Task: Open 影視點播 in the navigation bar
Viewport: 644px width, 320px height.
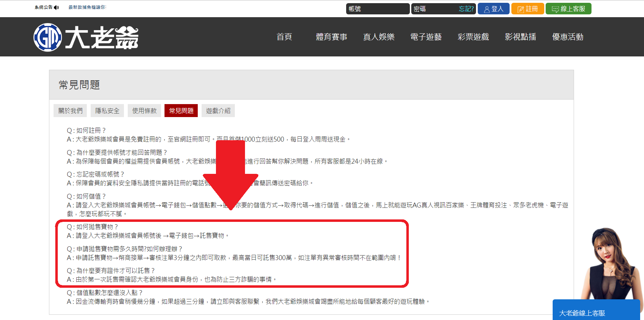Action: 520,37
